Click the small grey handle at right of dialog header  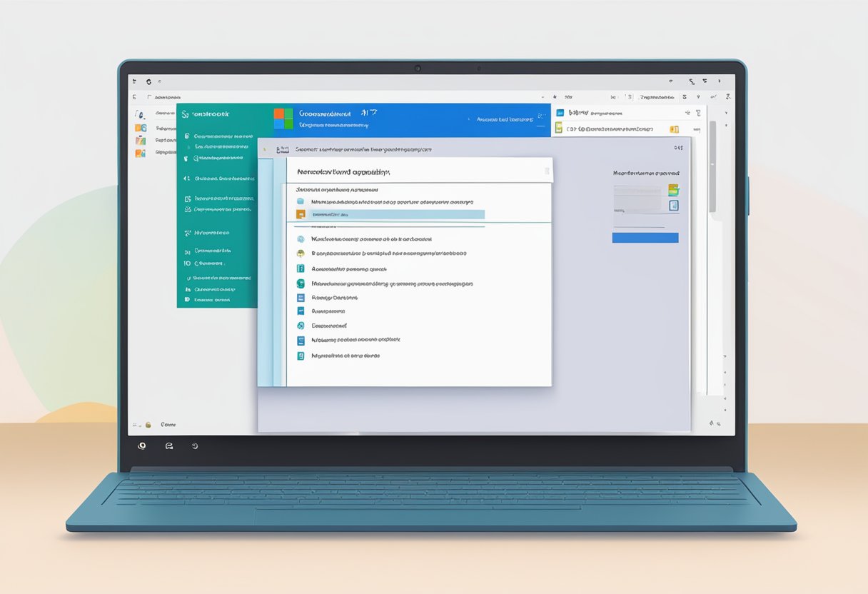[547, 171]
